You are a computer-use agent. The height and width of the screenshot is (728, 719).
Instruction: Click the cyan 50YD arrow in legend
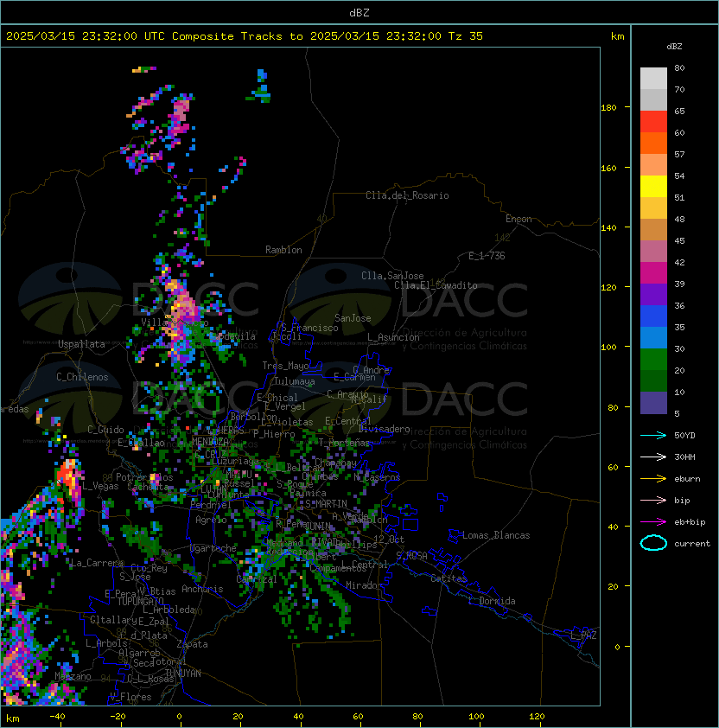tap(653, 435)
